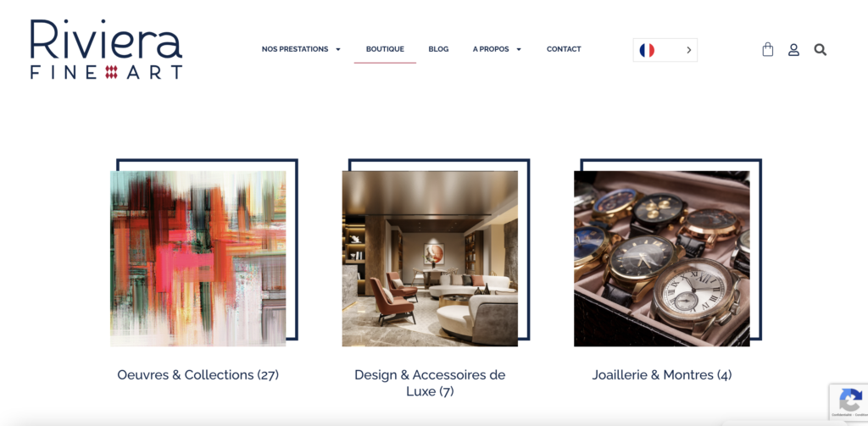868x426 pixels.
Task: Expand the Nos Prestations dropdown arrow
Action: [x=337, y=49]
